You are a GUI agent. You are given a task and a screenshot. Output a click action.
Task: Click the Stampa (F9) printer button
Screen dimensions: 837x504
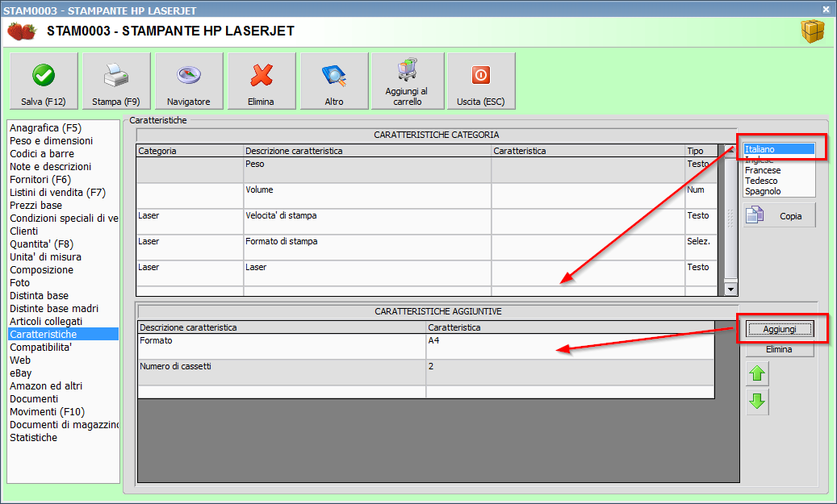tap(116, 81)
